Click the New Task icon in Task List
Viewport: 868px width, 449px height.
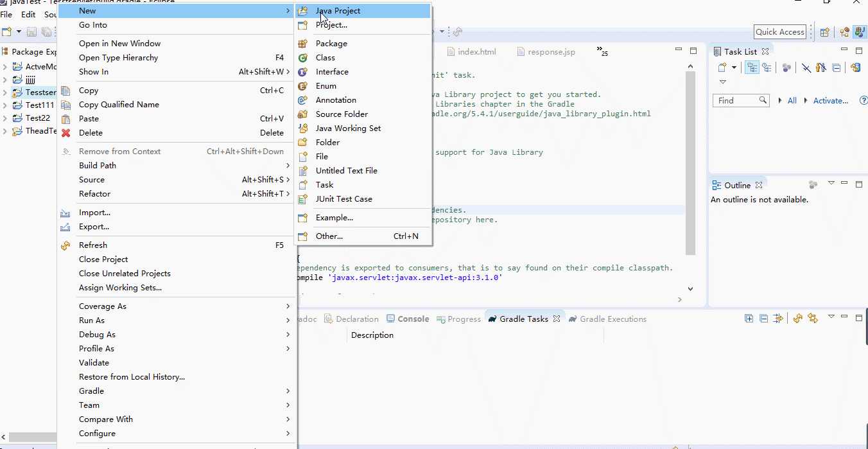(722, 67)
